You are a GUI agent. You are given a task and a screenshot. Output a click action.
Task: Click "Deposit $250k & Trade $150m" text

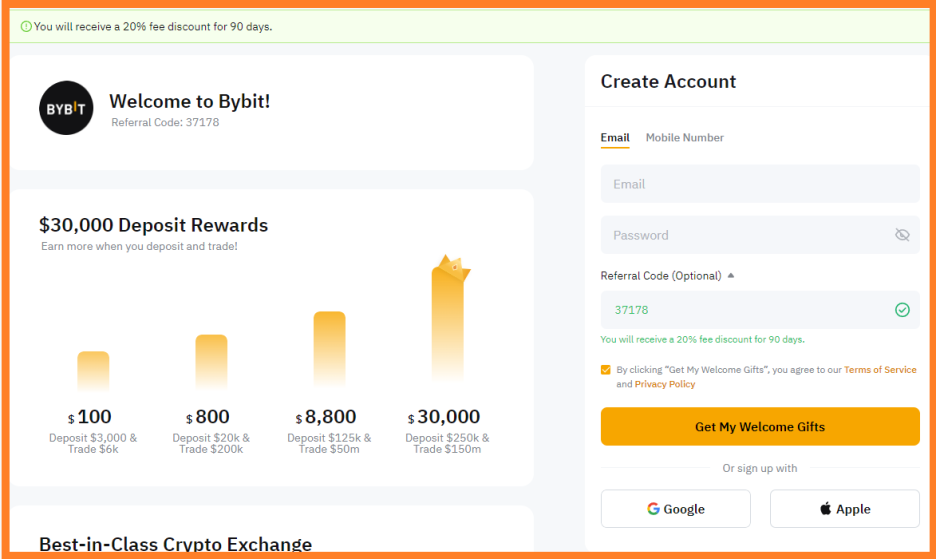click(x=447, y=443)
